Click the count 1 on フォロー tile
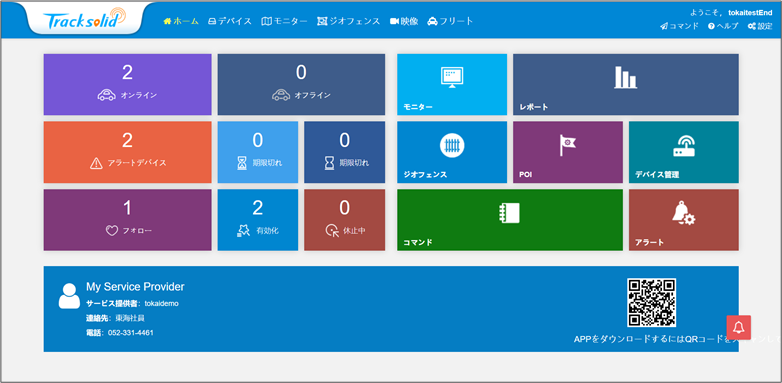 pos(127,208)
